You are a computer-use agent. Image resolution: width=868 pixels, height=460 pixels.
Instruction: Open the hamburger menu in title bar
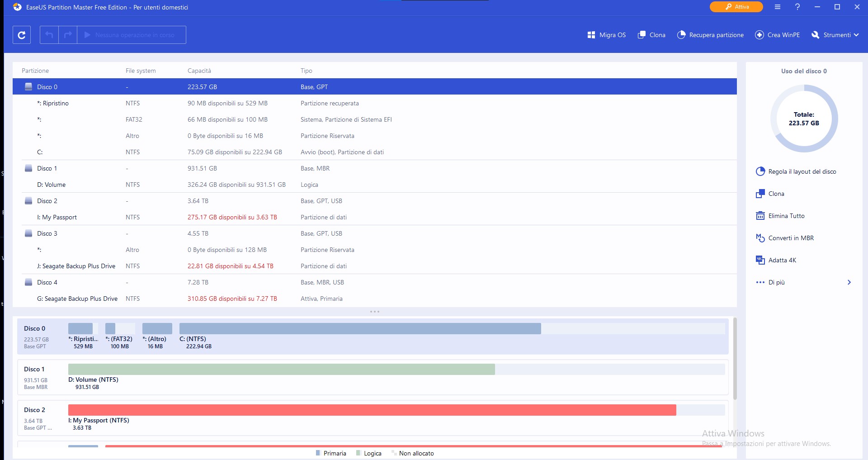[778, 7]
